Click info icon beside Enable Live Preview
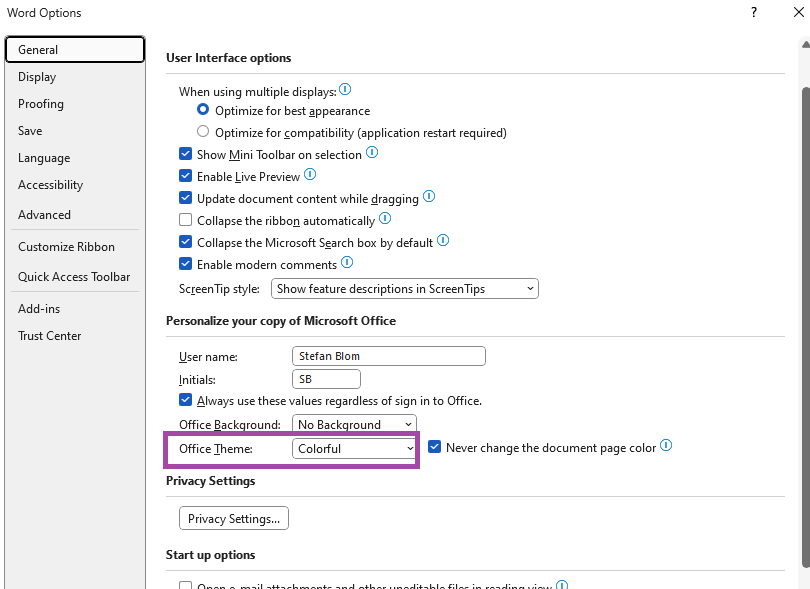This screenshot has height=589, width=810. tap(310, 175)
